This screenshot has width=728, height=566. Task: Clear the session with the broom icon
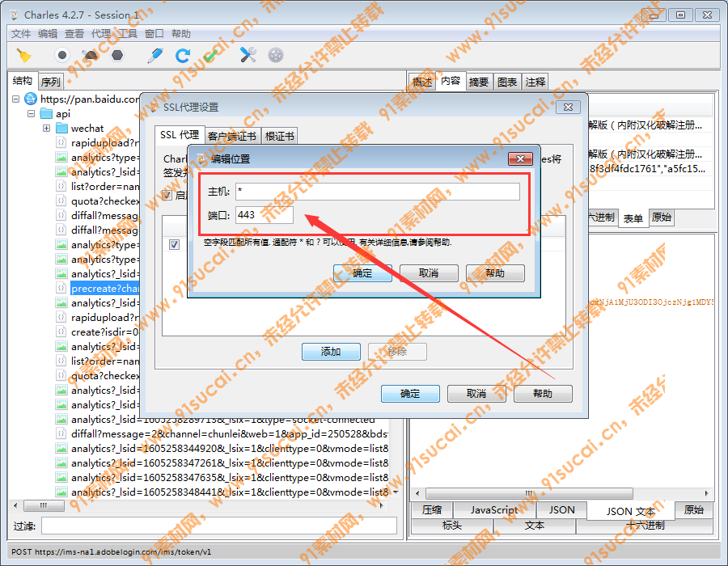23,56
